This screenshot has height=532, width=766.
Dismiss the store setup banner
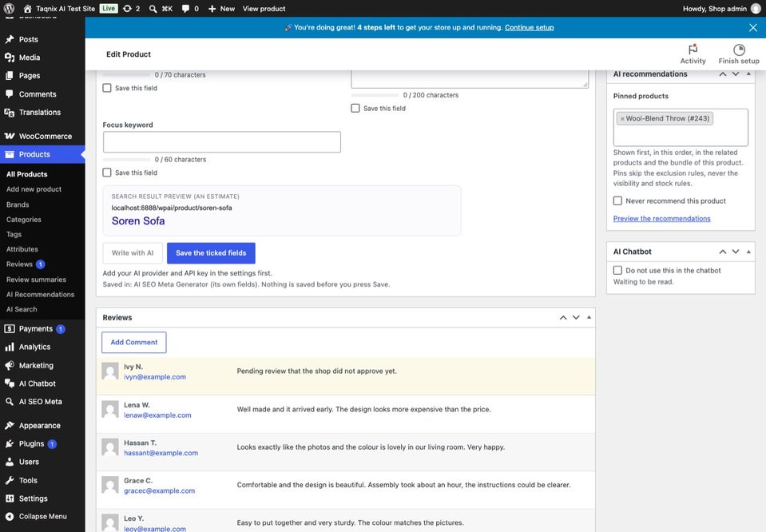pyautogui.click(x=752, y=27)
